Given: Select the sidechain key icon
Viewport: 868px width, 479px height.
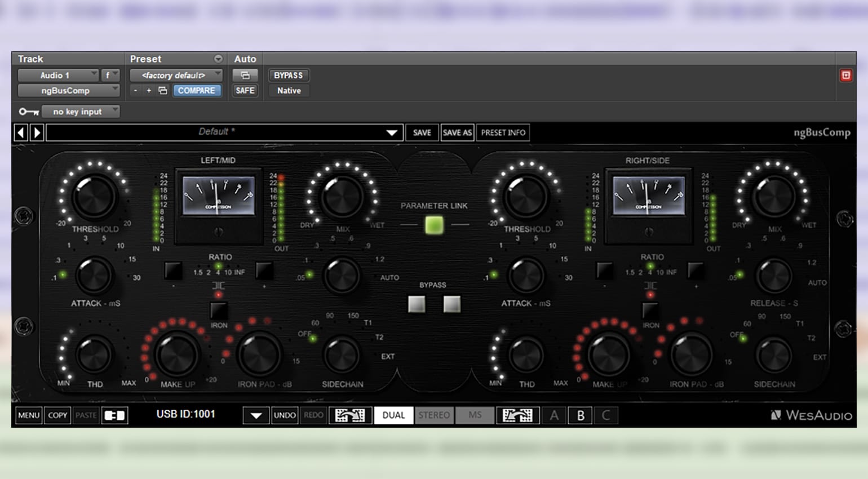Looking at the screenshot, I should point(28,112).
